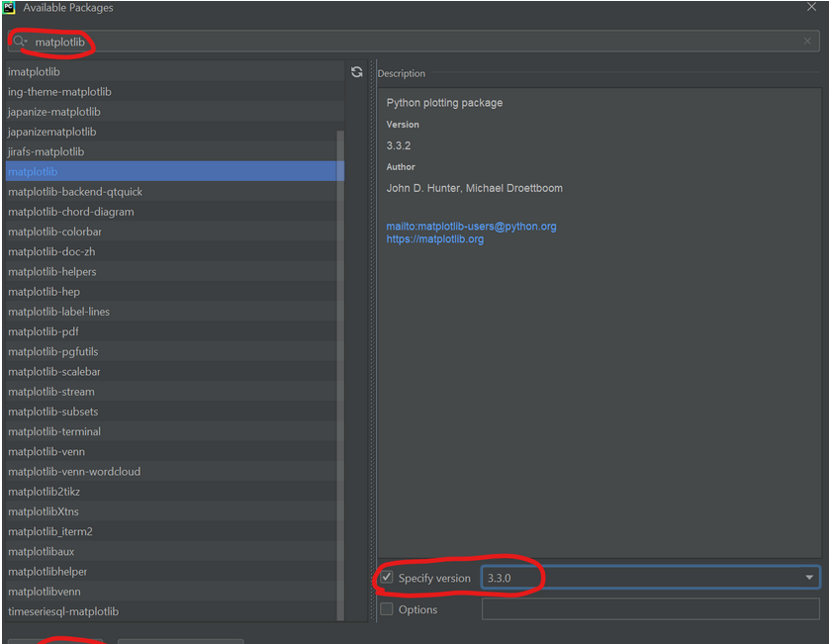Select the matplotlib_iterm2 package
Screen dimensions: 829x644
pos(174,531)
